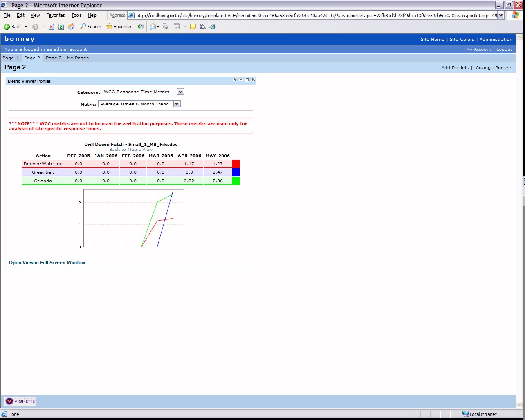Click the Add Portlets link
The width and height of the screenshot is (525, 420).
pyautogui.click(x=455, y=67)
